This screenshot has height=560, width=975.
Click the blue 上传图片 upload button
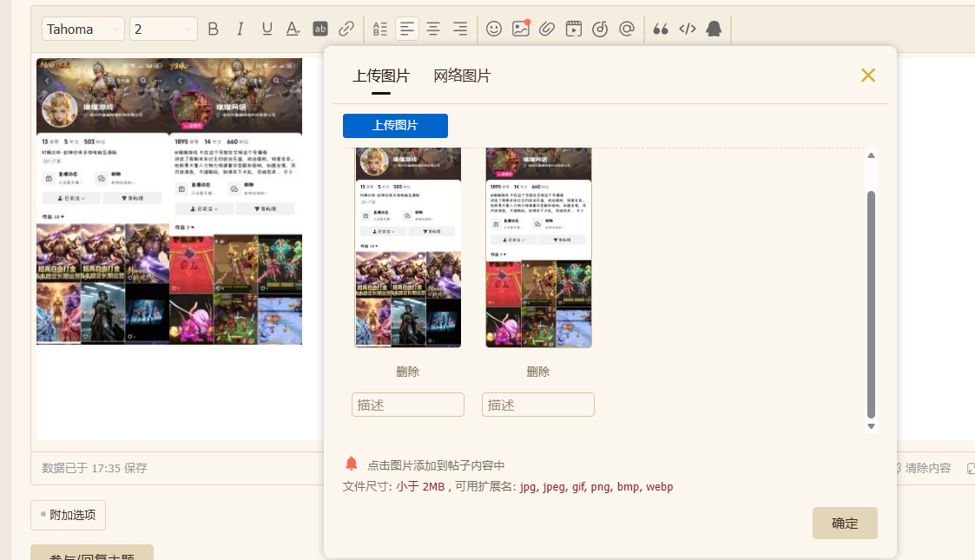396,126
